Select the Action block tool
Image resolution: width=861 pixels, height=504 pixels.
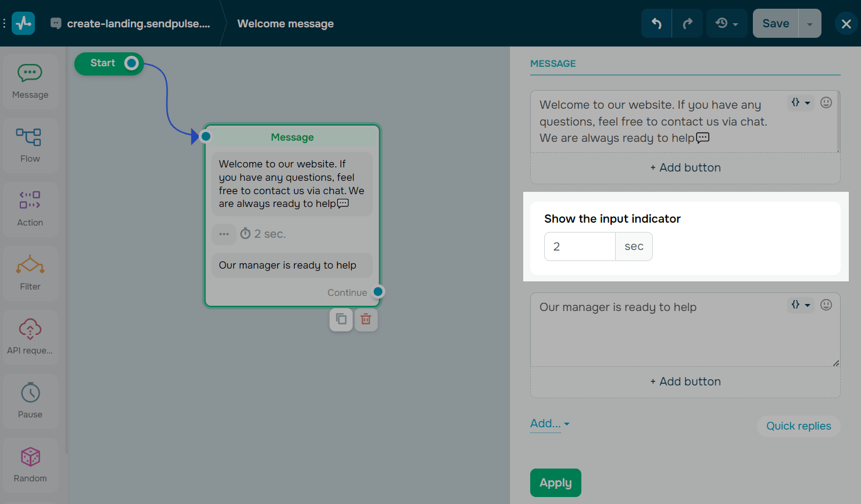pos(30,208)
